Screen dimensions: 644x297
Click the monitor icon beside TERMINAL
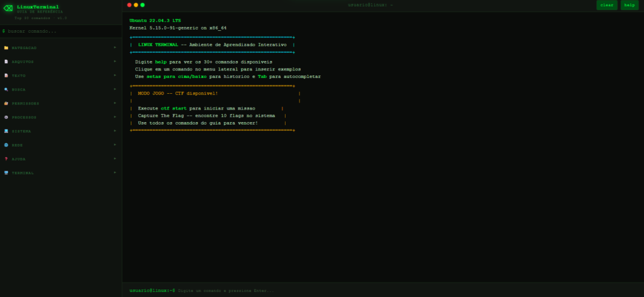point(6,173)
